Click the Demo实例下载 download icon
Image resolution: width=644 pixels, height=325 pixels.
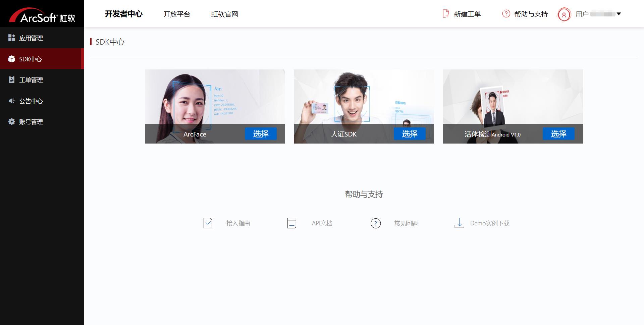point(459,223)
